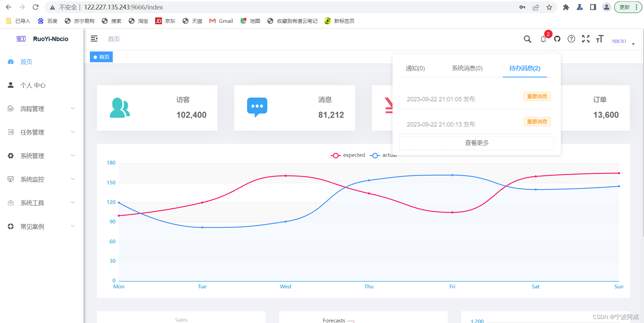
Task: Click the saved password key icon
Action: 522,7
